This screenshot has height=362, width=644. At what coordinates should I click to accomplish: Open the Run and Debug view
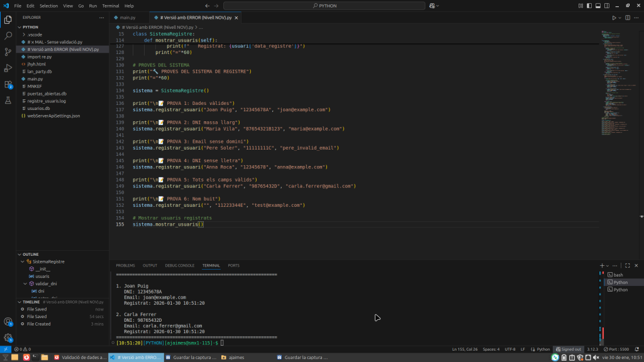(x=8, y=68)
